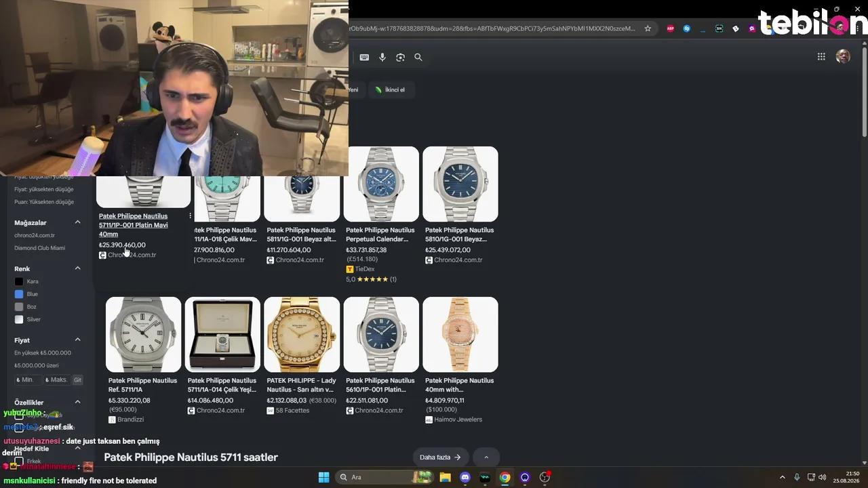Click the Daha fazla button

click(440, 457)
